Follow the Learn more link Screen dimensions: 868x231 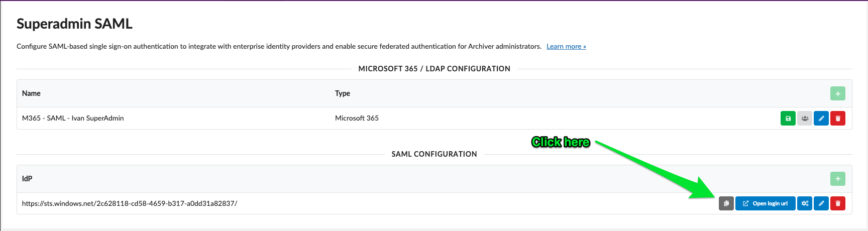tap(566, 46)
